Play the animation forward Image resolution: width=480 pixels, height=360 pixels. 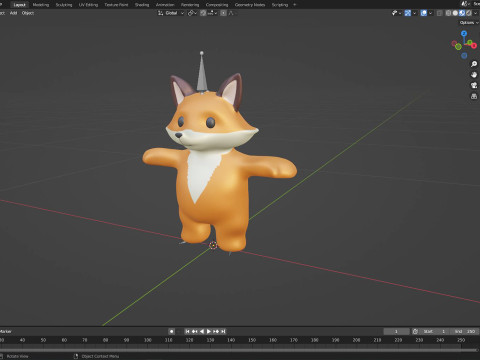[209, 331]
